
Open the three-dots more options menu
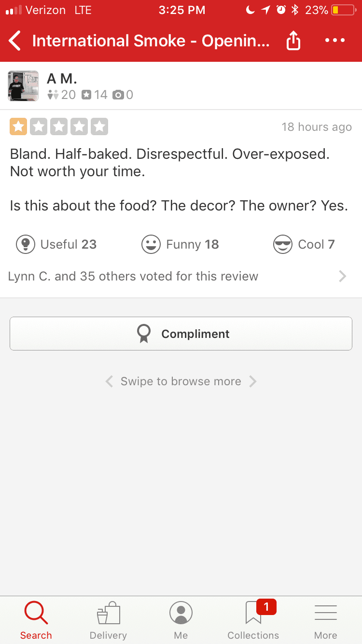pos(335,41)
